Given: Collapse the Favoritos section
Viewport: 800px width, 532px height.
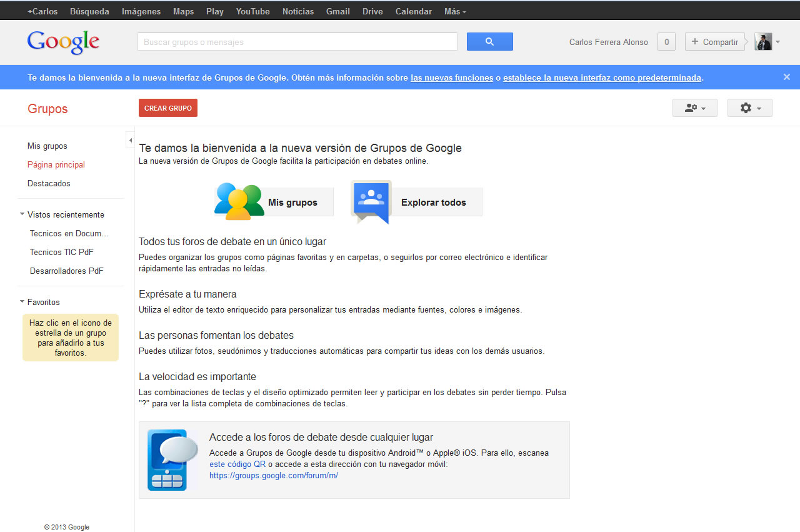Looking at the screenshot, I should pos(22,302).
